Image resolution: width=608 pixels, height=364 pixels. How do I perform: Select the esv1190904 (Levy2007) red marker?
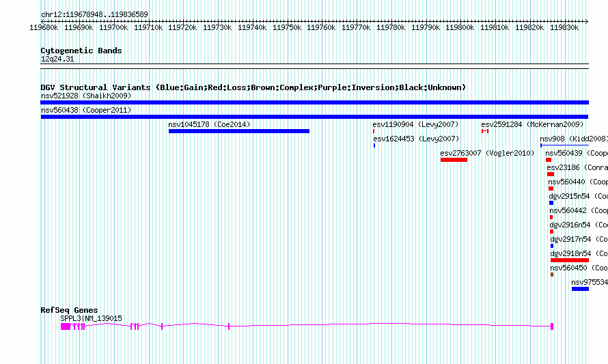tap(374, 131)
